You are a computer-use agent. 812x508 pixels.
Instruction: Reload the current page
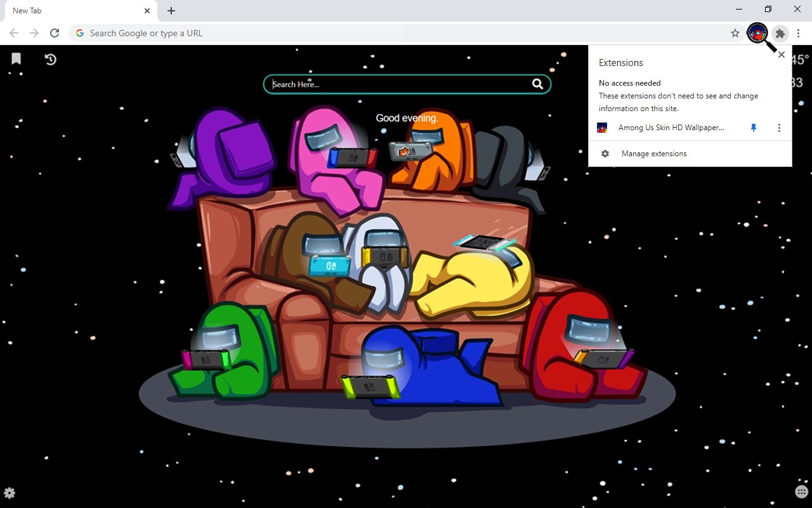55,33
